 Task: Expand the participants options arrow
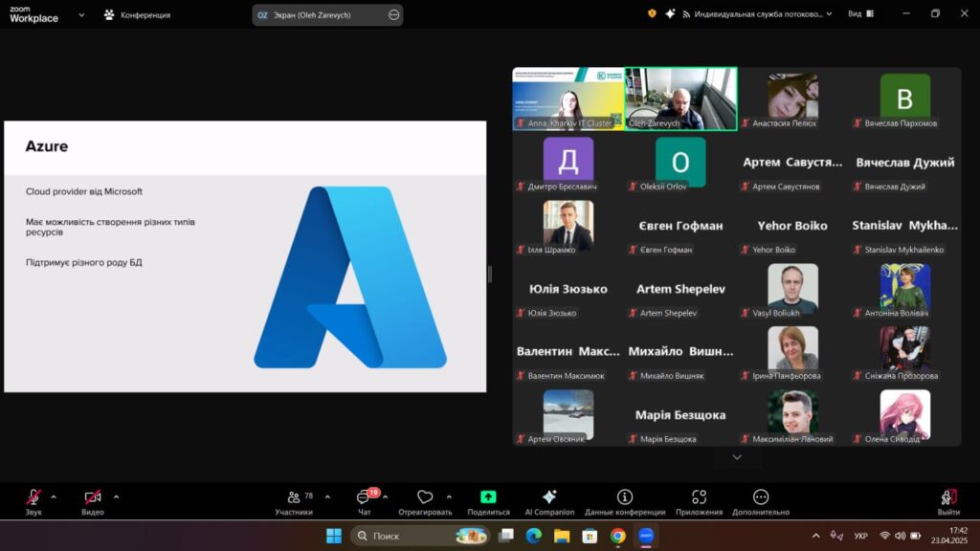tap(327, 497)
